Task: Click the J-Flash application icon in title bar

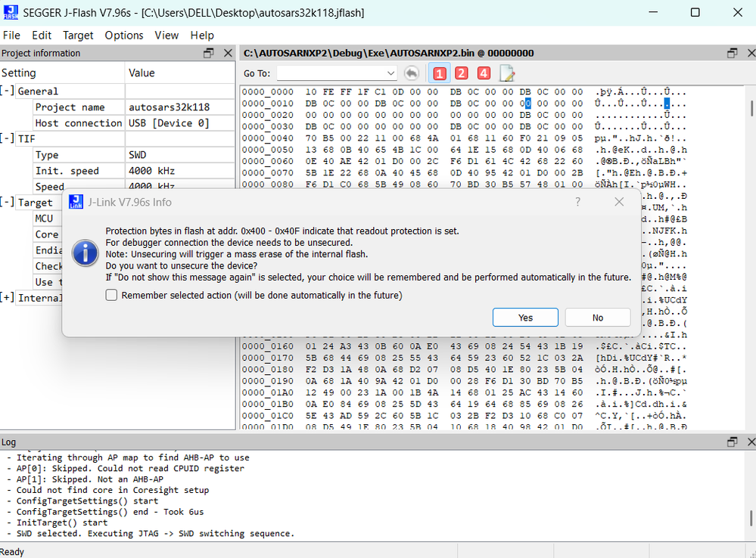Action: coord(11,13)
